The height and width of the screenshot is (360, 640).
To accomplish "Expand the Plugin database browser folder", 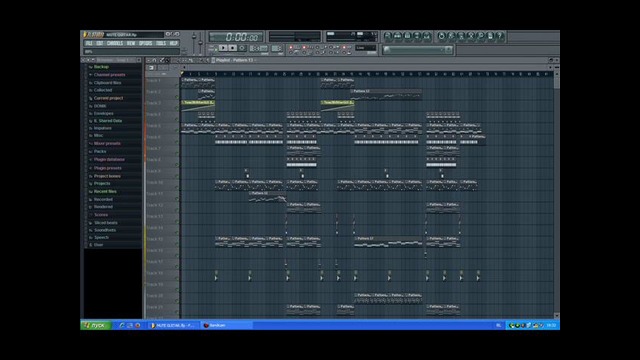I will 109,160.
